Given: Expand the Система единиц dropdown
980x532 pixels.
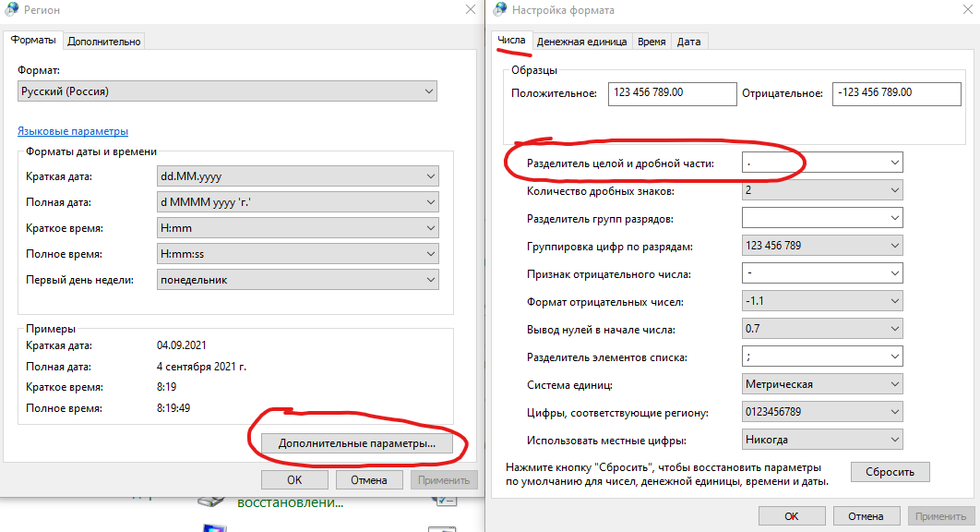Looking at the screenshot, I should [x=822, y=384].
